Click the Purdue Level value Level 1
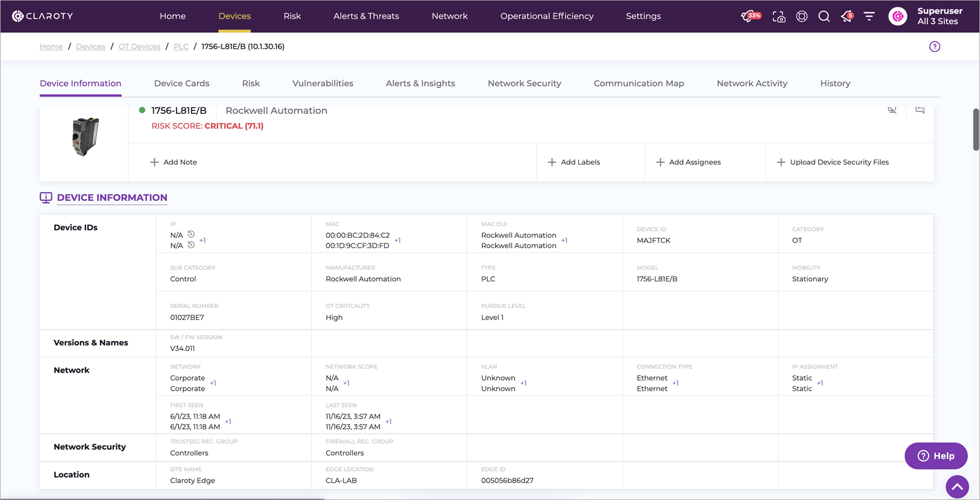The height and width of the screenshot is (500, 980). 492,318
